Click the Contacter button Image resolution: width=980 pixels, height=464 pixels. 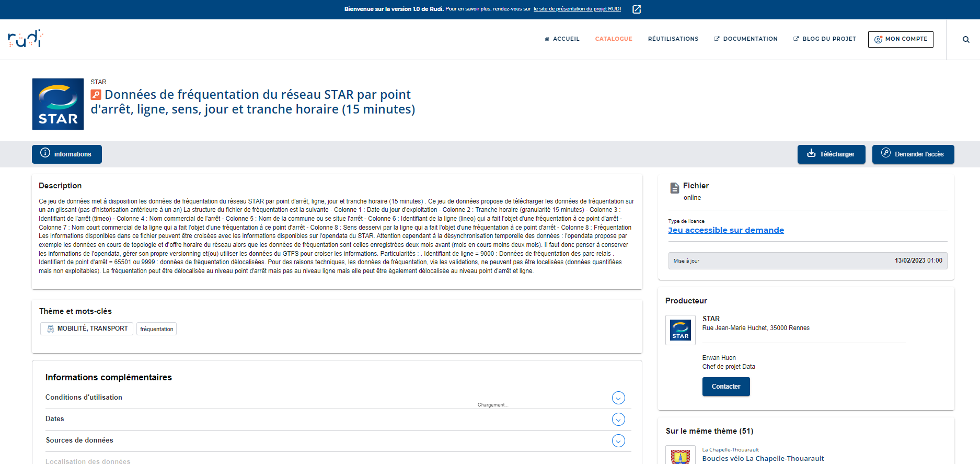(x=726, y=387)
